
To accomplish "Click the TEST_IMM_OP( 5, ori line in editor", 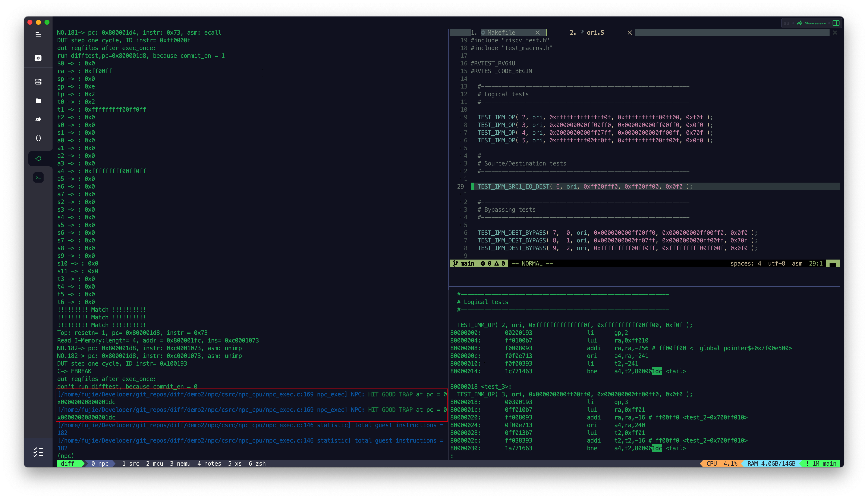I will [595, 140].
